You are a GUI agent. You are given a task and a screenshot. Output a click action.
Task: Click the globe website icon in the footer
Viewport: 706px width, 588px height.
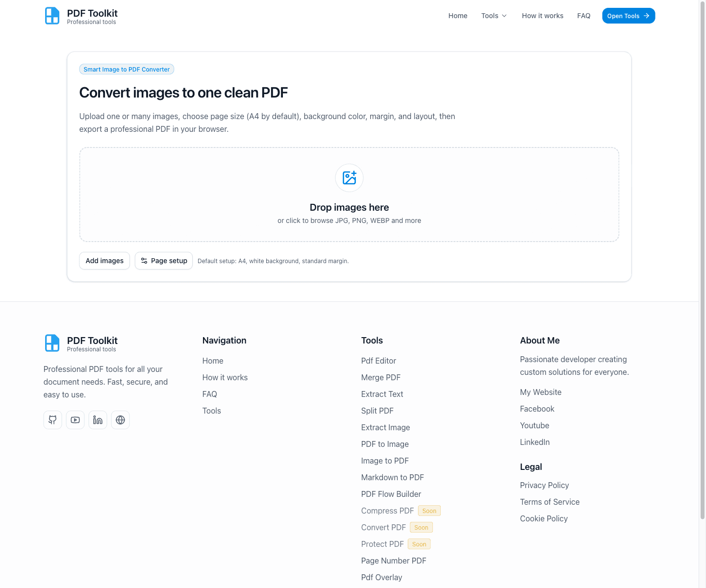(120, 420)
